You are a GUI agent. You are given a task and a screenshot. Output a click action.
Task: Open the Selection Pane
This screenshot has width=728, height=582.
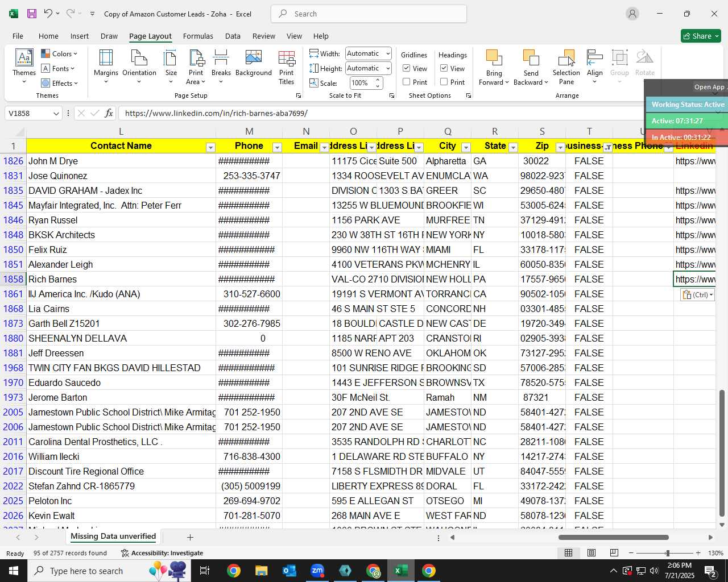coord(566,67)
